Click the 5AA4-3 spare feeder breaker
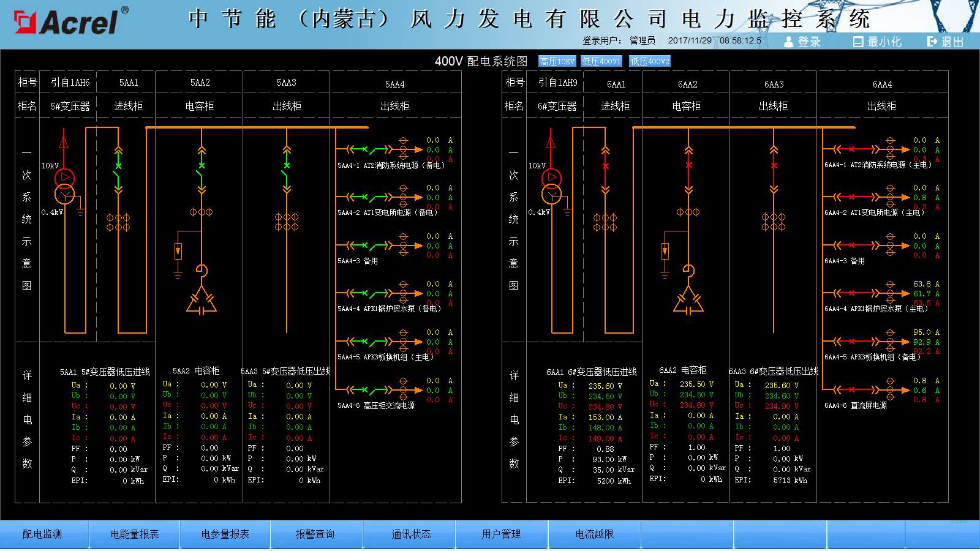980x551 pixels. tap(369, 246)
